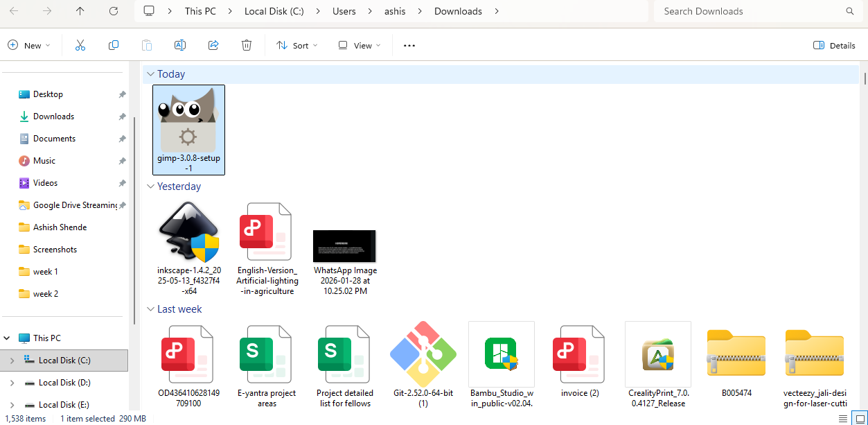
Task: Click ashis breadcrumb segment
Action: (396, 11)
